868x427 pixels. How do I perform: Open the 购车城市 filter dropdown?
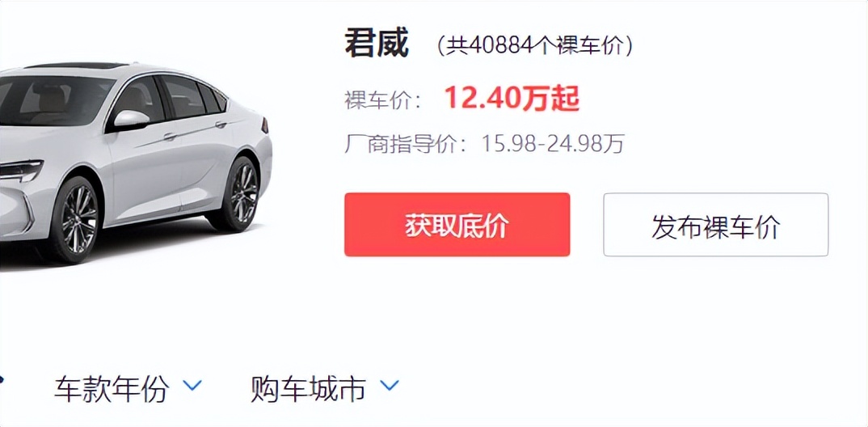(308, 389)
